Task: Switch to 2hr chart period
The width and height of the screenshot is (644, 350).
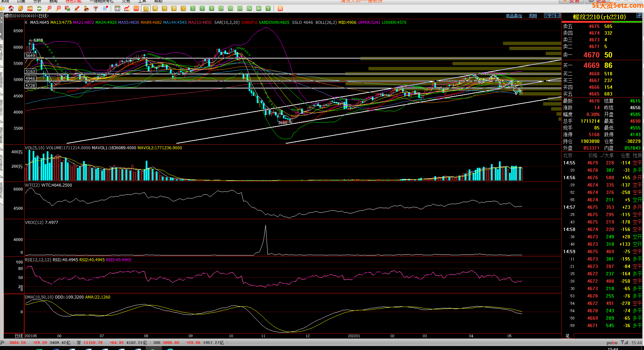Action: (249, 8)
